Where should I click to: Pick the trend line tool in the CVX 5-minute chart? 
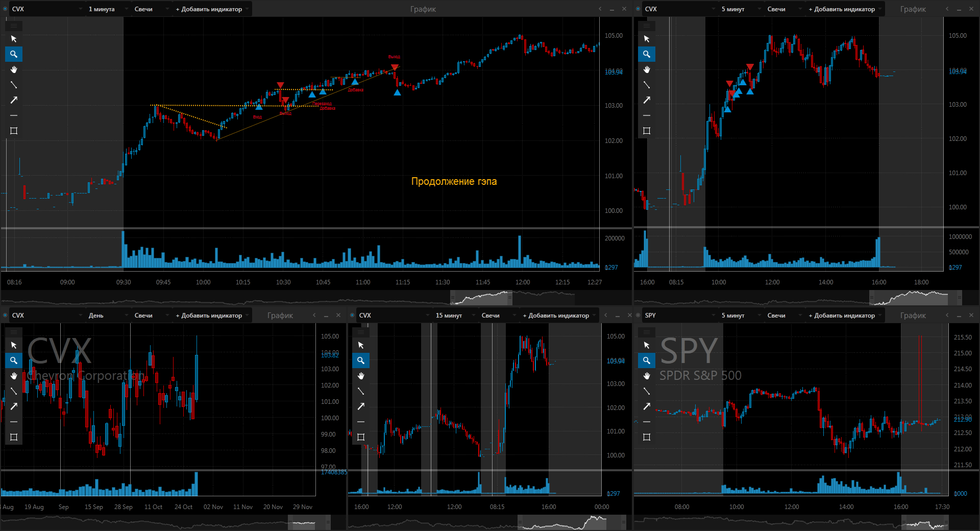click(647, 85)
